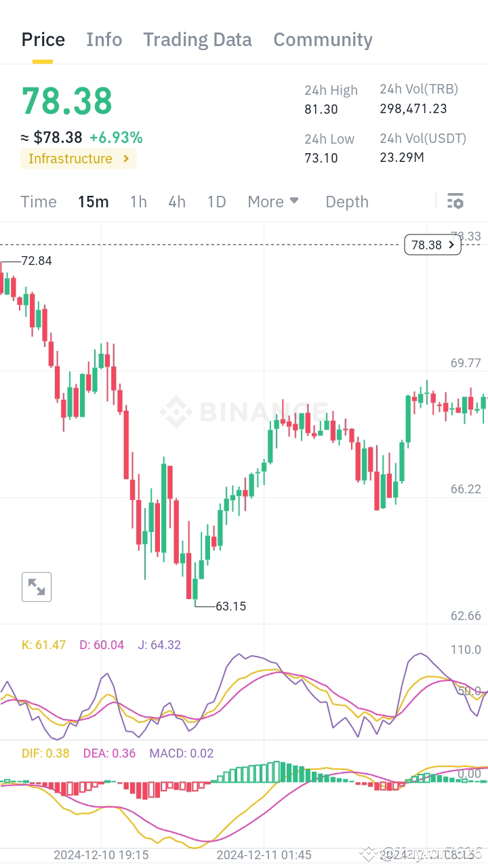Switch to the Community tab
488x868 pixels.
[323, 39]
